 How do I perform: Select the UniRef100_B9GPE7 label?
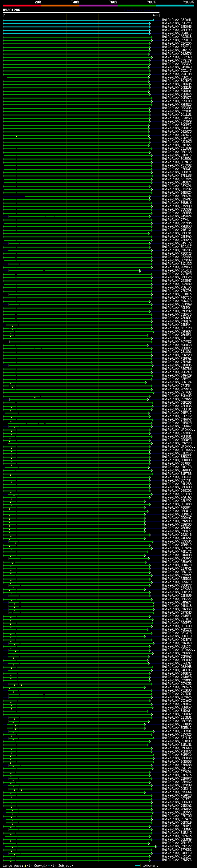177,125
